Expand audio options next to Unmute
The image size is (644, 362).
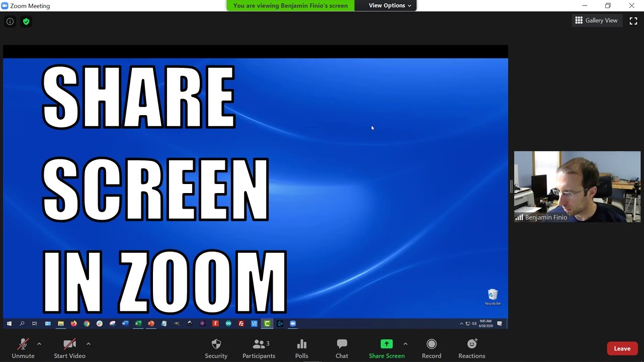(x=39, y=344)
